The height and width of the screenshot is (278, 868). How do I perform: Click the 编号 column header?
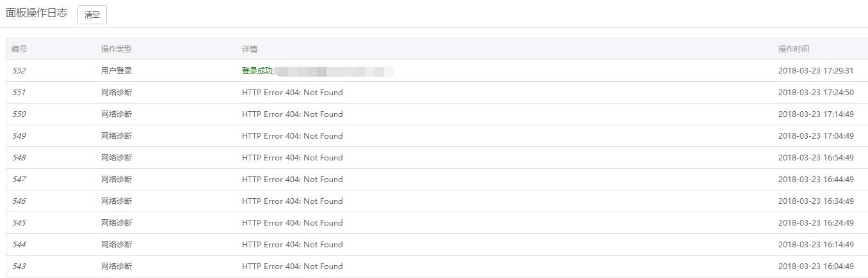[x=19, y=49]
